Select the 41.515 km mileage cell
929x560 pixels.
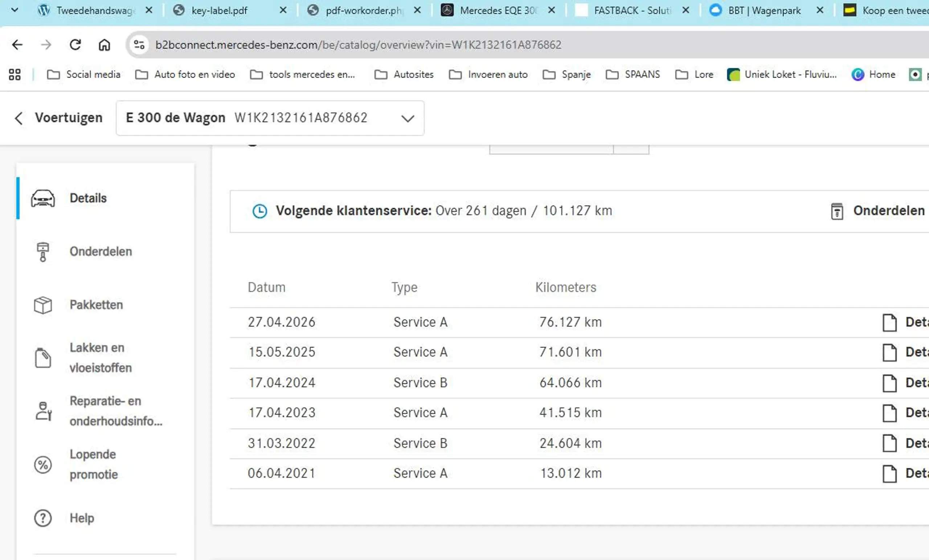tap(570, 413)
